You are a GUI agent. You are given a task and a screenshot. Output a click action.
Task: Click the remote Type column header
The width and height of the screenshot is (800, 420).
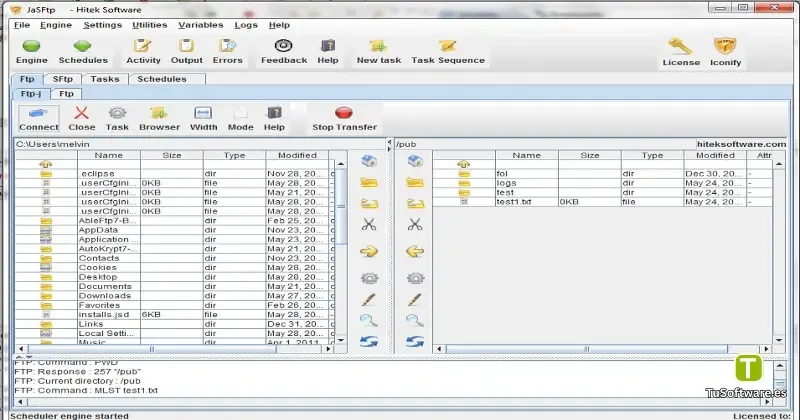coord(653,155)
